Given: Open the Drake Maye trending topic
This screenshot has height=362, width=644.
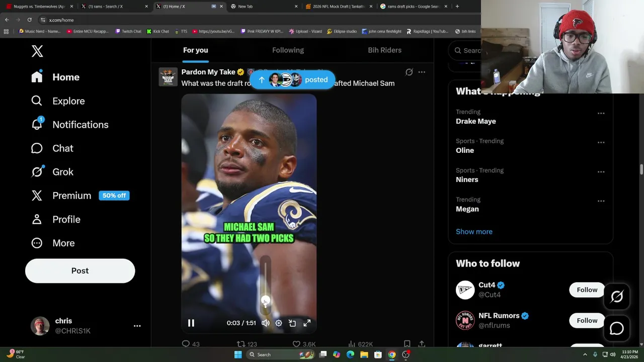Looking at the screenshot, I should coord(475,121).
